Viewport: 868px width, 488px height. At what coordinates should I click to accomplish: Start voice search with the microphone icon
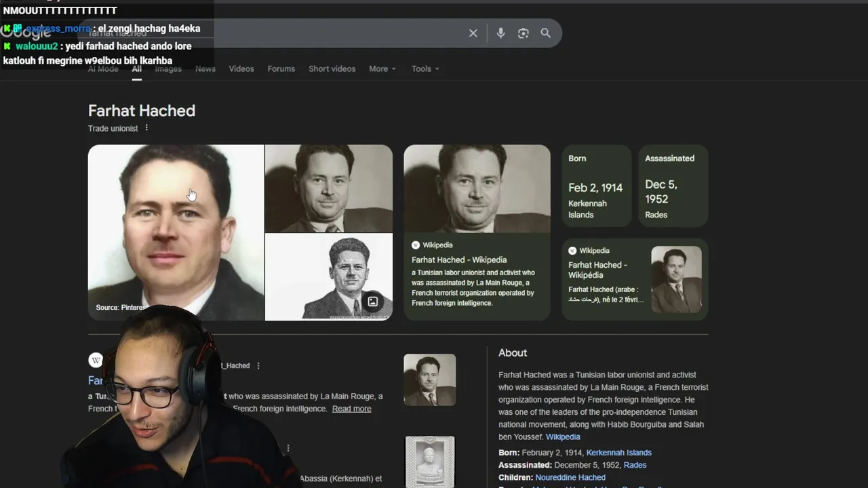point(500,33)
